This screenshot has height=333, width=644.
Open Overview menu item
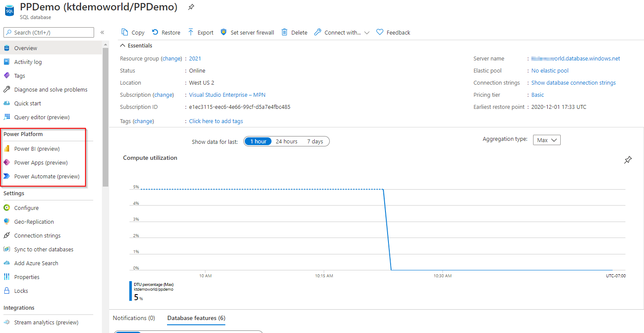pyautogui.click(x=51, y=48)
